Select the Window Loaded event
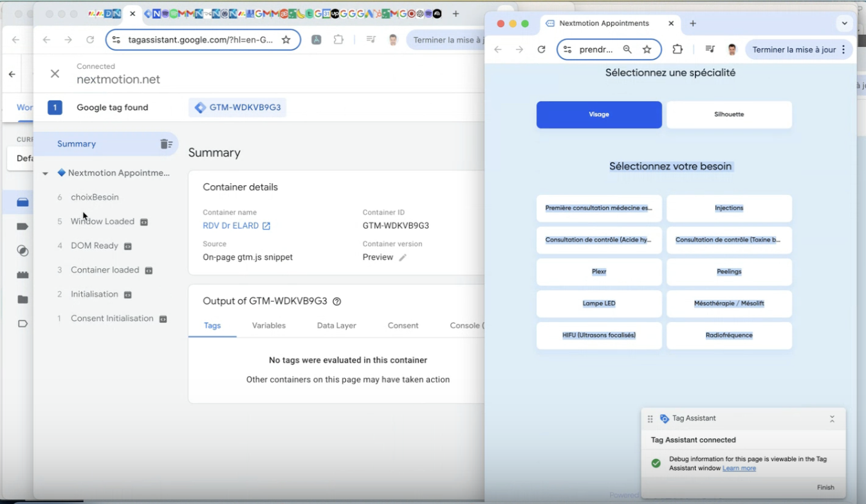866x504 pixels. tap(102, 221)
